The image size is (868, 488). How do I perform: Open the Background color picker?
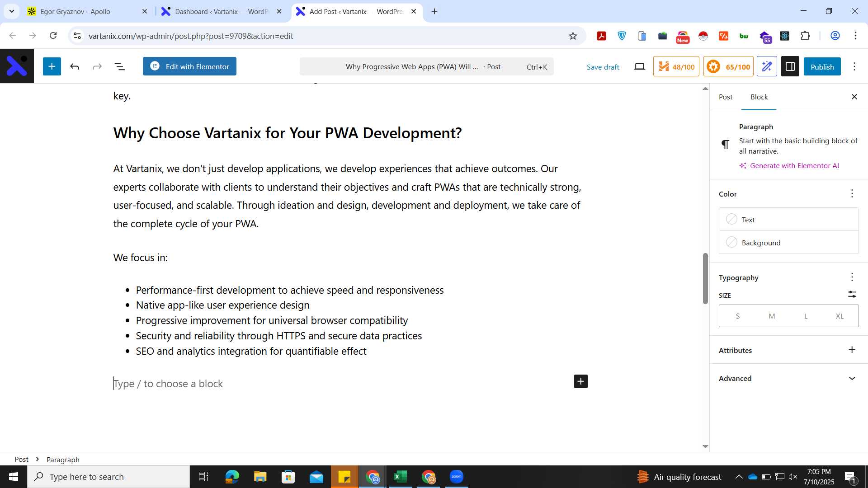(788, 243)
